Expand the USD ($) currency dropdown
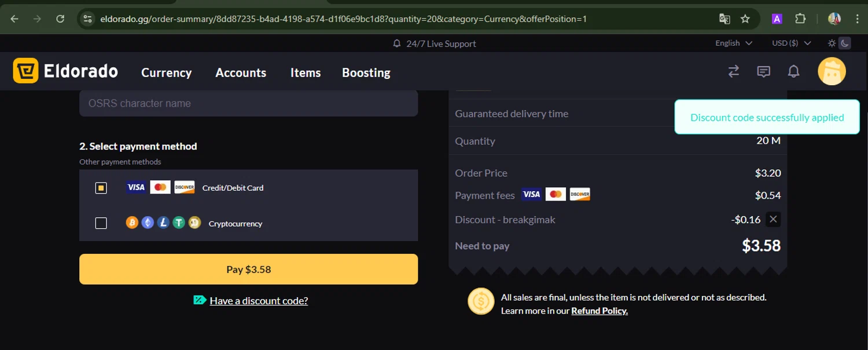The height and width of the screenshot is (350, 868). pyautogui.click(x=791, y=43)
